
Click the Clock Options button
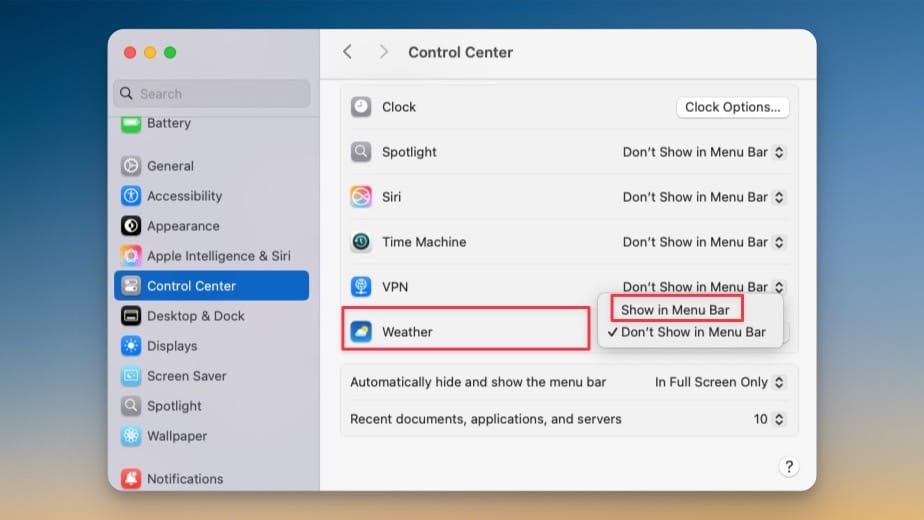point(732,107)
